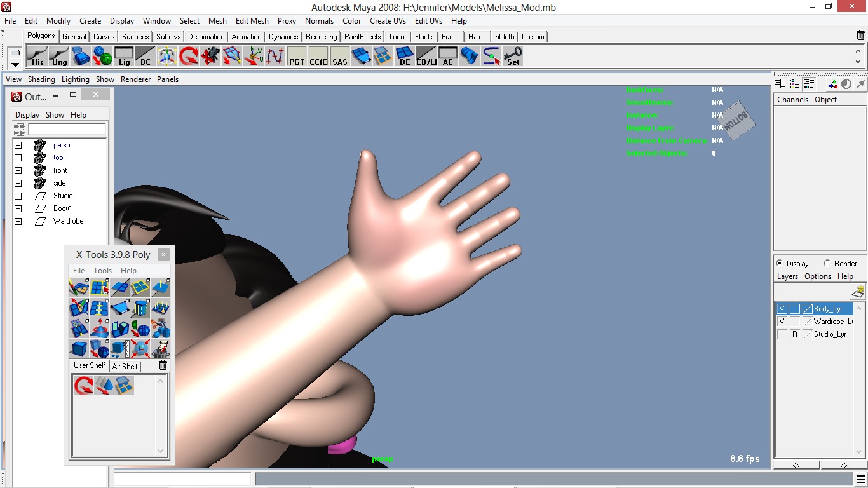Click the Set key shelf icon

513,57
